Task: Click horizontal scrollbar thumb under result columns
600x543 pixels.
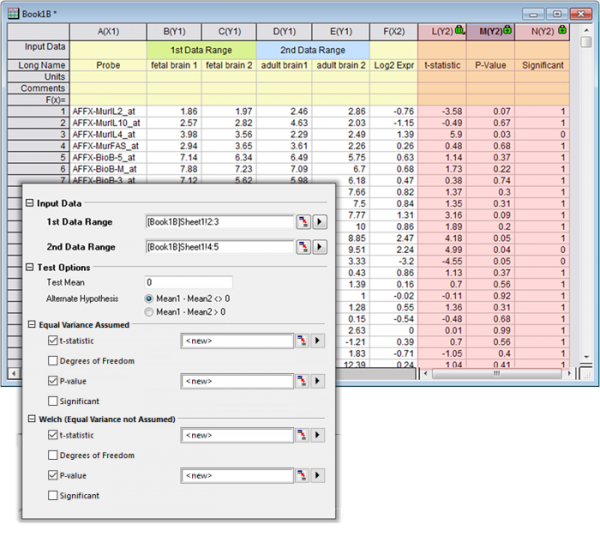Action: point(497,373)
